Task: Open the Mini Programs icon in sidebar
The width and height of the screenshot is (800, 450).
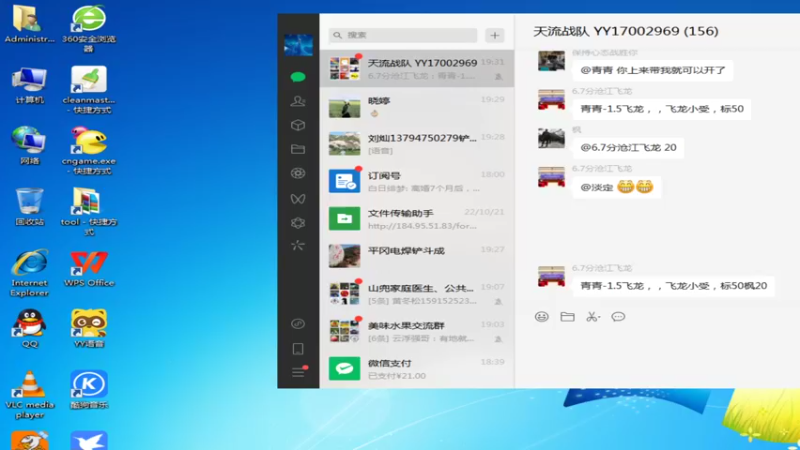Action: (x=298, y=324)
